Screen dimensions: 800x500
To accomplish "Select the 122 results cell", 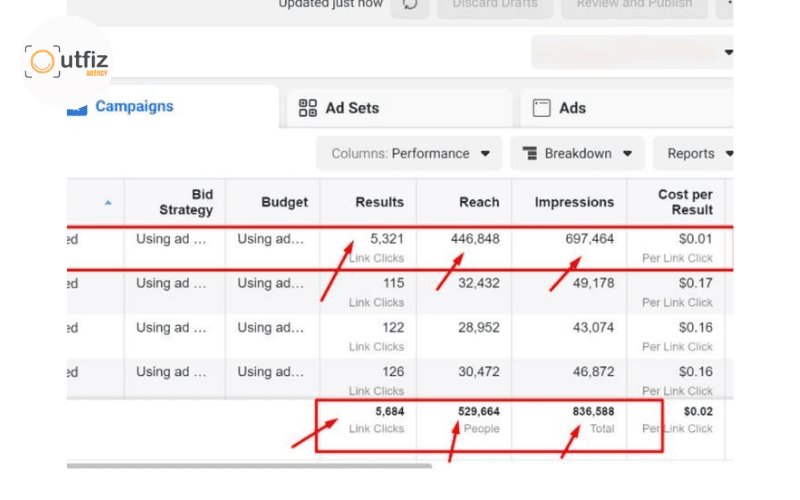I will 393,328.
